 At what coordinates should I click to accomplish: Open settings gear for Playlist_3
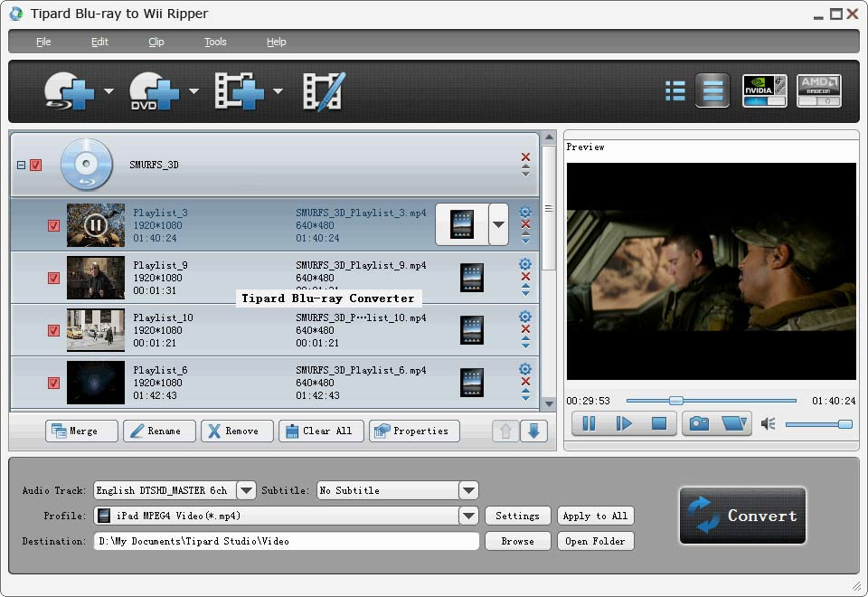(x=525, y=212)
